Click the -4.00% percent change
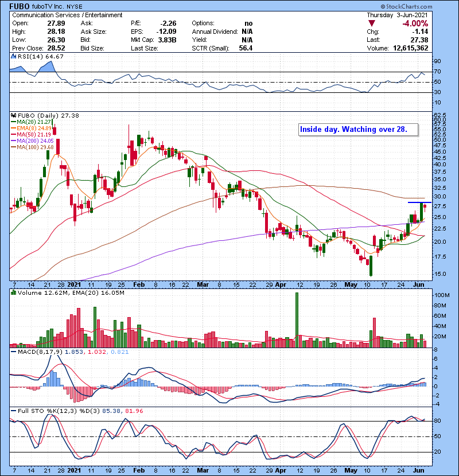This screenshot has height=476, width=459. pos(415,24)
